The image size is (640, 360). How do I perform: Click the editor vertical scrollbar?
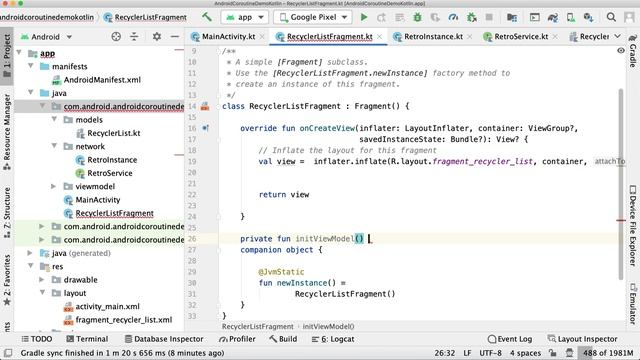click(x=621, y=184)
